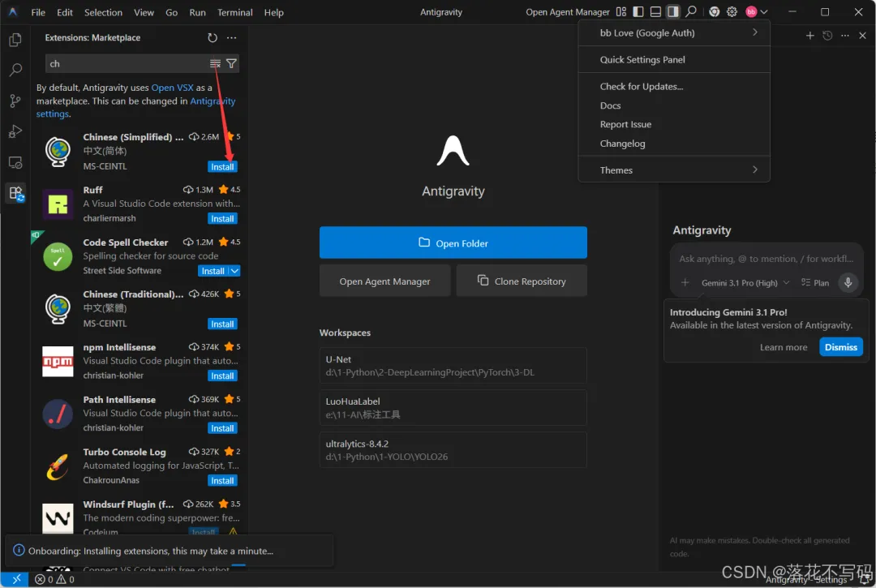The width and height of the screenshot is (876, 588).
Task: Toggle the primary side bar
Action: click(638, 11)
